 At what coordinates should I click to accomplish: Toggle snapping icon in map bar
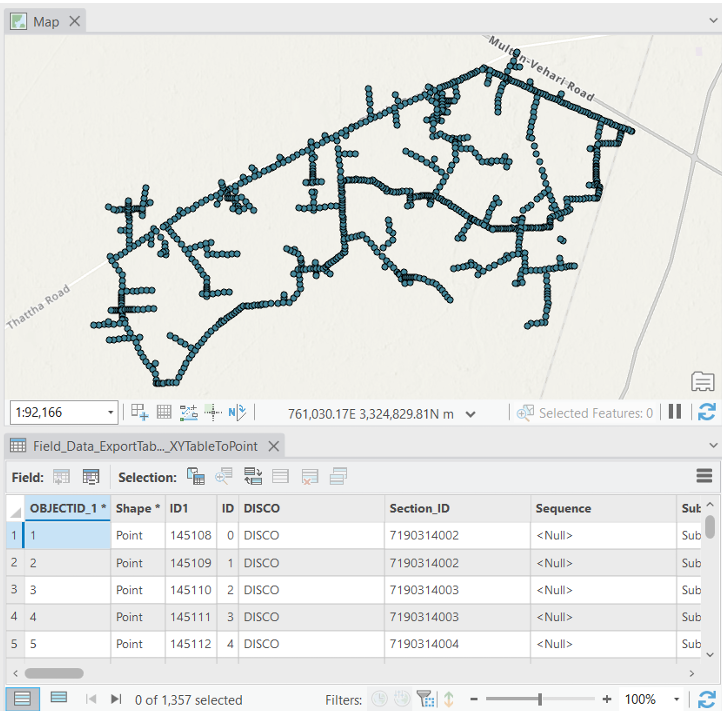(x=140, y=412)
